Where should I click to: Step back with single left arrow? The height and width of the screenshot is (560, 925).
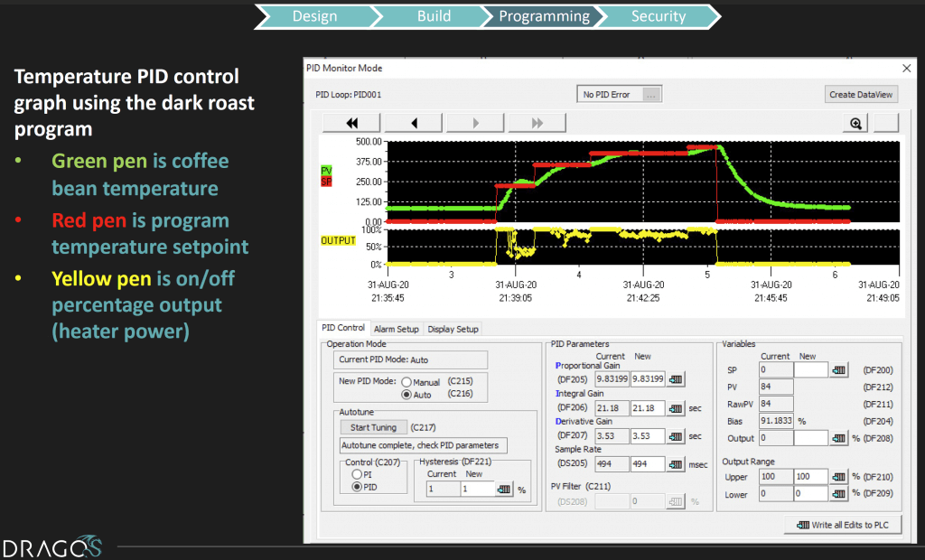coord(413,124)
